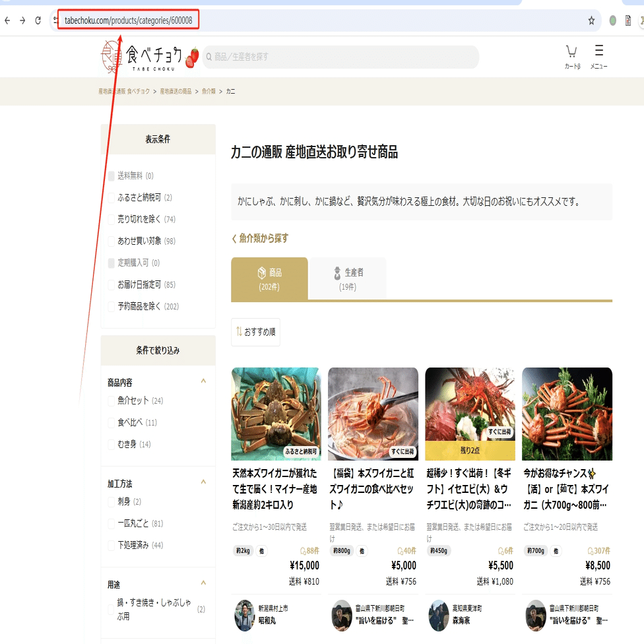Screen dimensions: 644x644
Task: Click the site info icon left of URL
Action: click(x=55, y=20)
